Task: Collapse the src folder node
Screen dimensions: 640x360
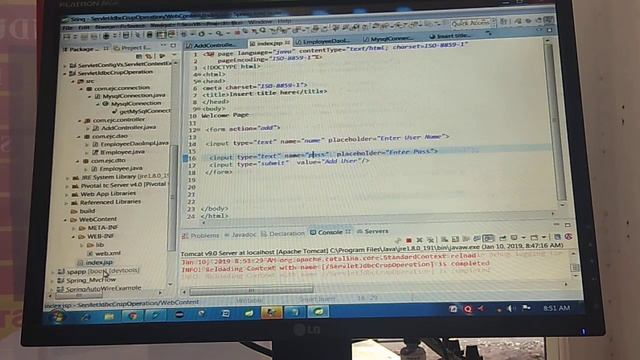Action: tap(73, 81)
